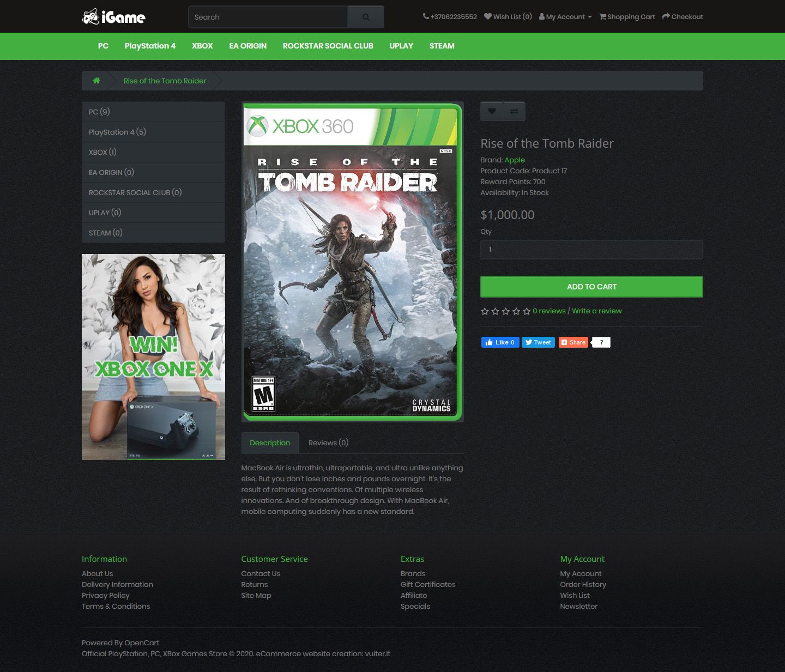Select PC (9) category in sidebar

[x=153, y=112]
